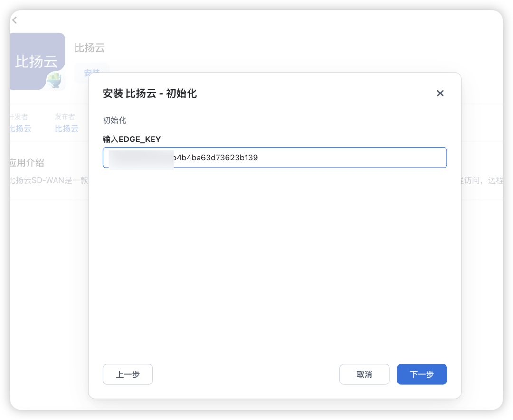Click 上一步 to go back a step
Viewport: 513px width, 420px height.
coord(127,374)
